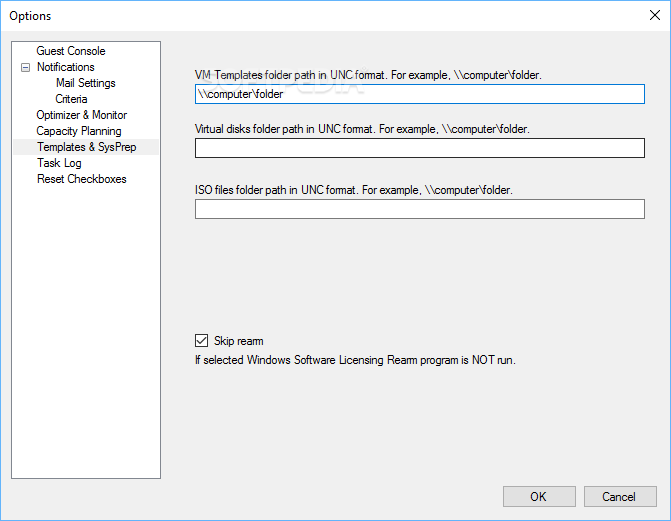Collapse the Notifications tree node

(x=26, y=67)
